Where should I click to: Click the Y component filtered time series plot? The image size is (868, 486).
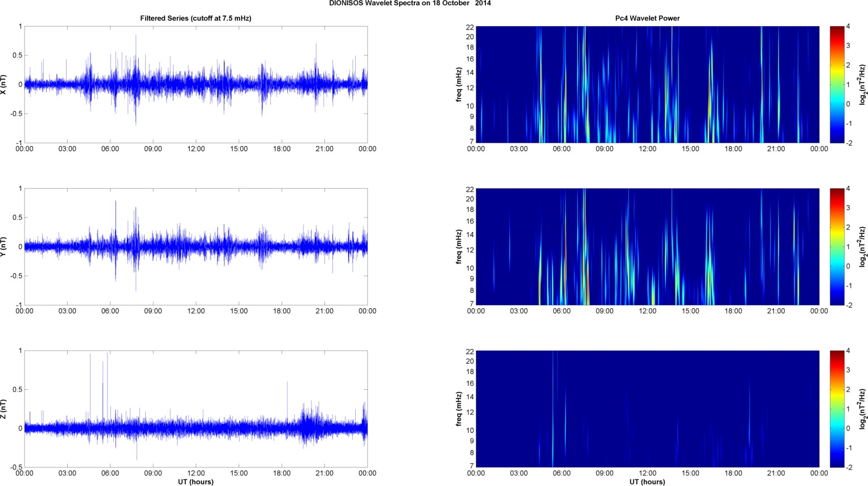pos(196,246)
